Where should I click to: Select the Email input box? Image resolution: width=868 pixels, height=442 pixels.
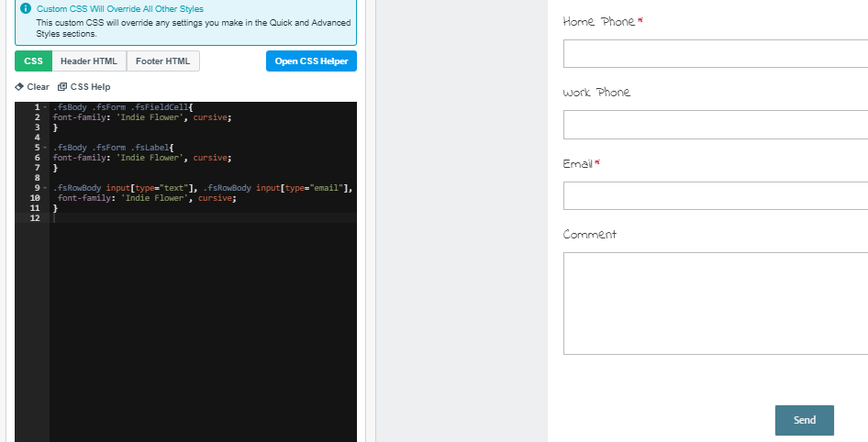tap(715, 196)
